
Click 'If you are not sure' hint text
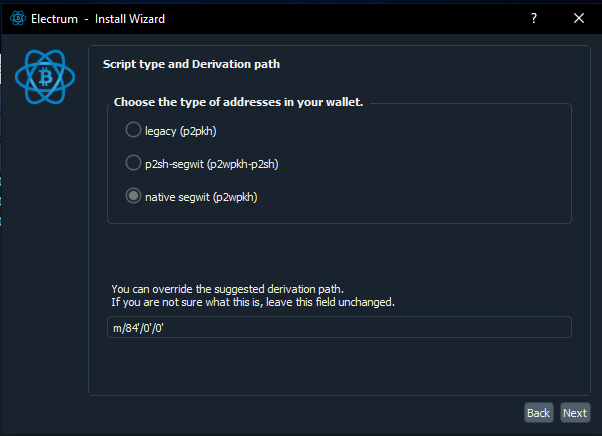(253, 302)
